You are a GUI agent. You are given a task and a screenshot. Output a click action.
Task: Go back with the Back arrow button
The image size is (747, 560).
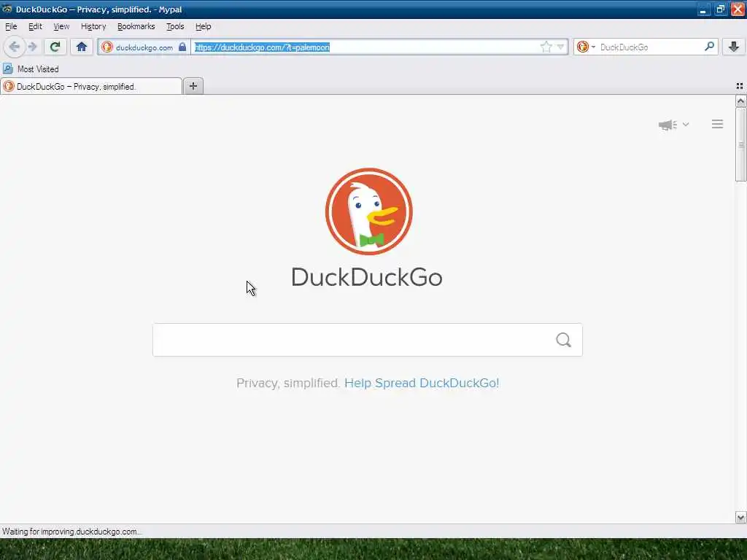click(x=15, y=47)
